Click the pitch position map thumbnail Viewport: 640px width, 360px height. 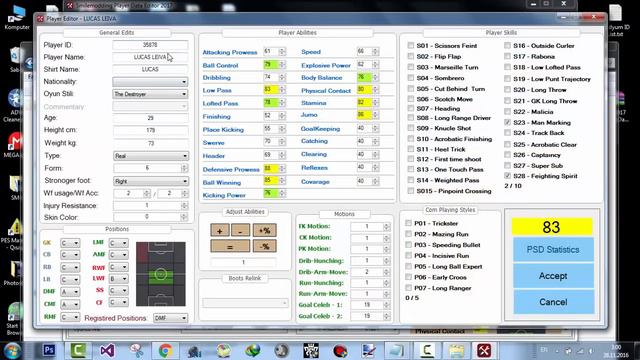pyautogui.click(x=161, y=274)
